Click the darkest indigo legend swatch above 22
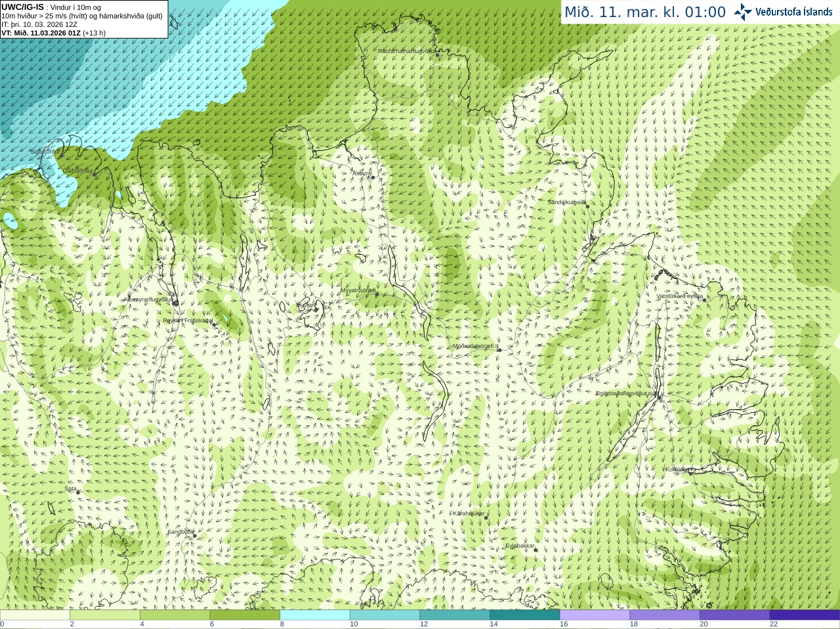The image size is (840, 629). [805, 615]
